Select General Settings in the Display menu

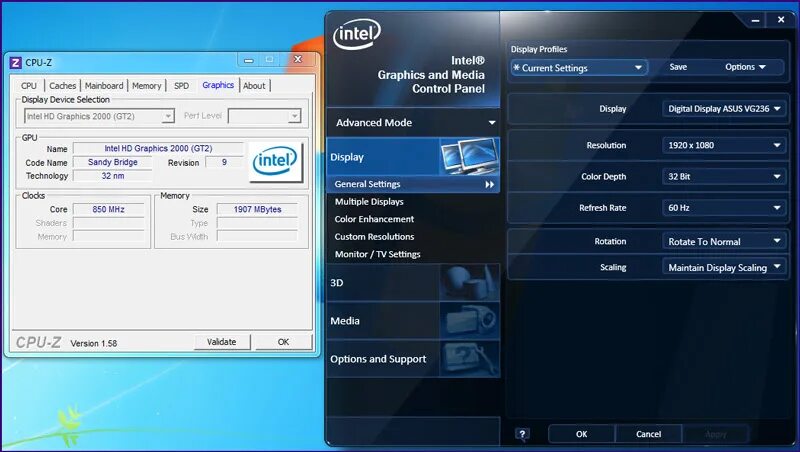pyautogui.click(x=413, y=184)
